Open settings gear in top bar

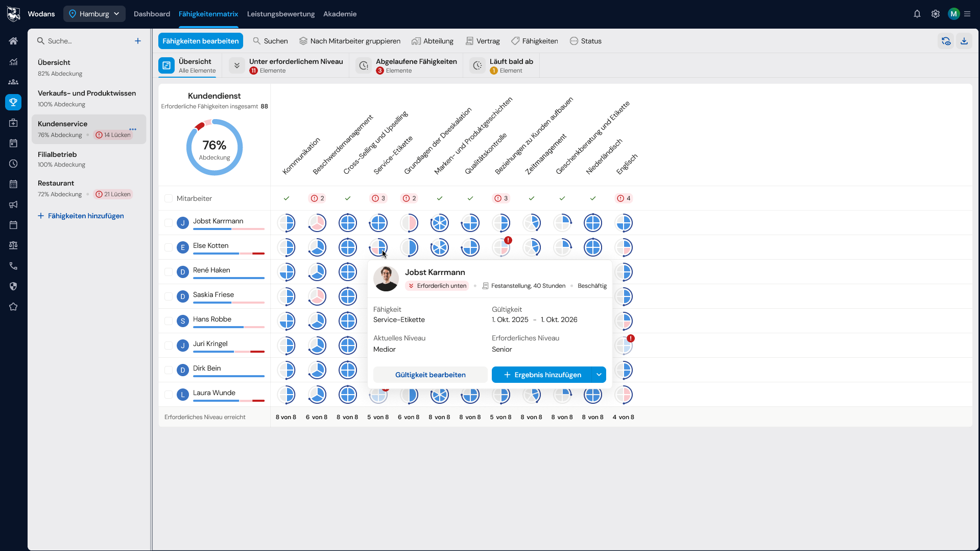(936, 14)
